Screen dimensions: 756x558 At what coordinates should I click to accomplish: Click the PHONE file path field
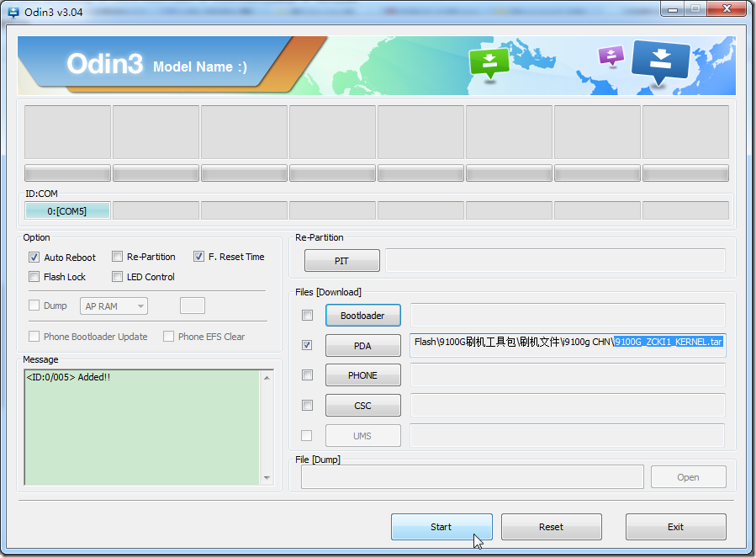point(568,375)
